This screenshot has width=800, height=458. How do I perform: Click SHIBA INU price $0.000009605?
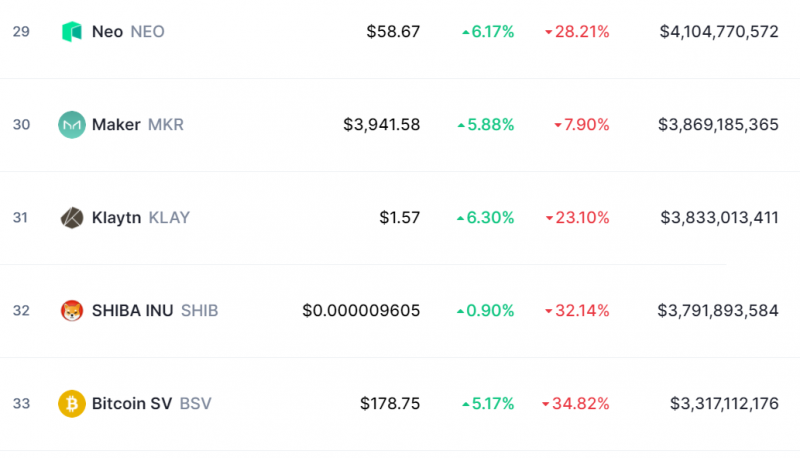tap(361, 311)
